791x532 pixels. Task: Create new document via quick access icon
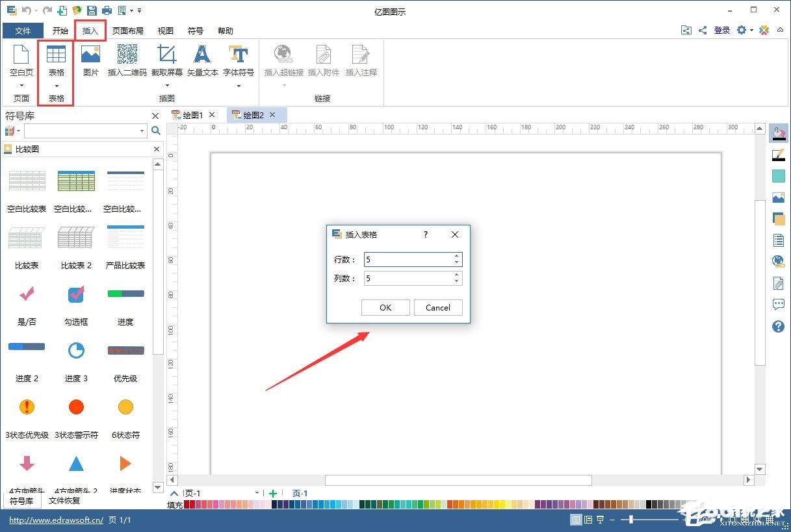(x=62, y=10)
